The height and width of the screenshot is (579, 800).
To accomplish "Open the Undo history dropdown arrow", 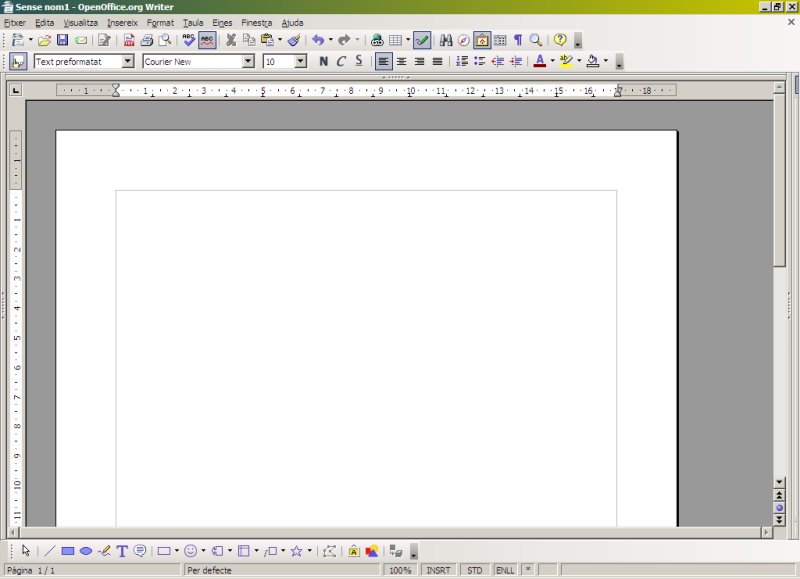I will 331,40.
